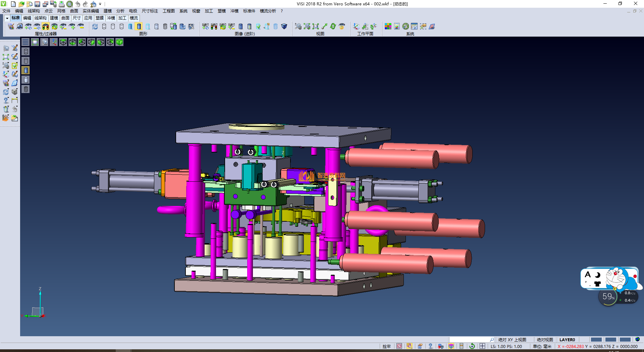
Task: Toggle the highlighted cube icon in status bar
Action: click(x=451, y=346)
